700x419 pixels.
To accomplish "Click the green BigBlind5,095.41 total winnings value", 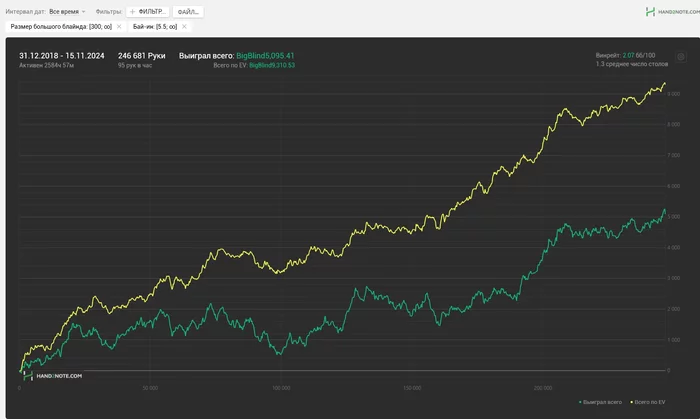I will [x=265, y=56].
